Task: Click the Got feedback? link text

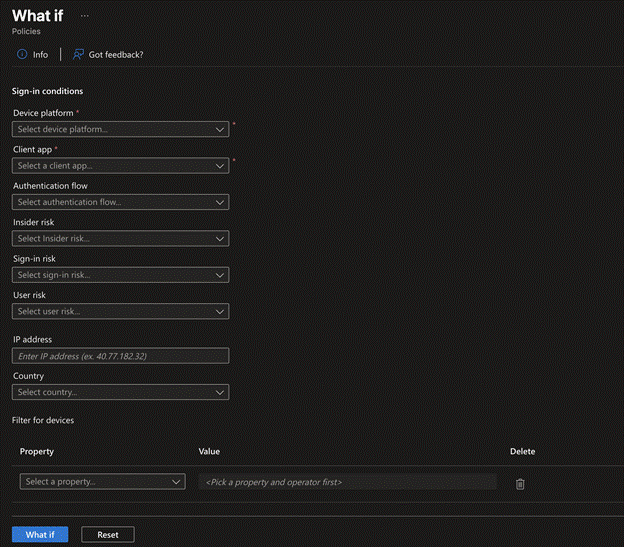Action: 116,54
